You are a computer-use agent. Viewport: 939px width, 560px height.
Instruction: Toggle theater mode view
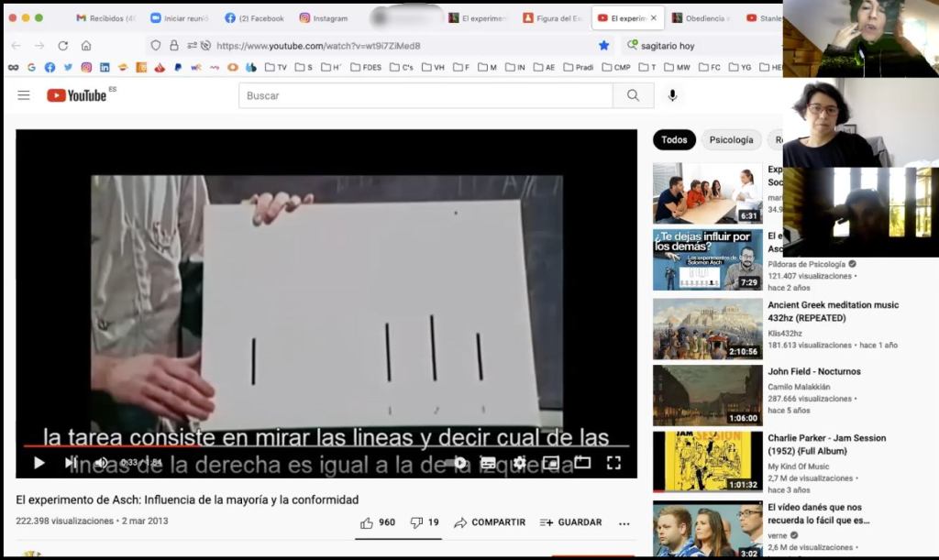click(x=581, y=463)
